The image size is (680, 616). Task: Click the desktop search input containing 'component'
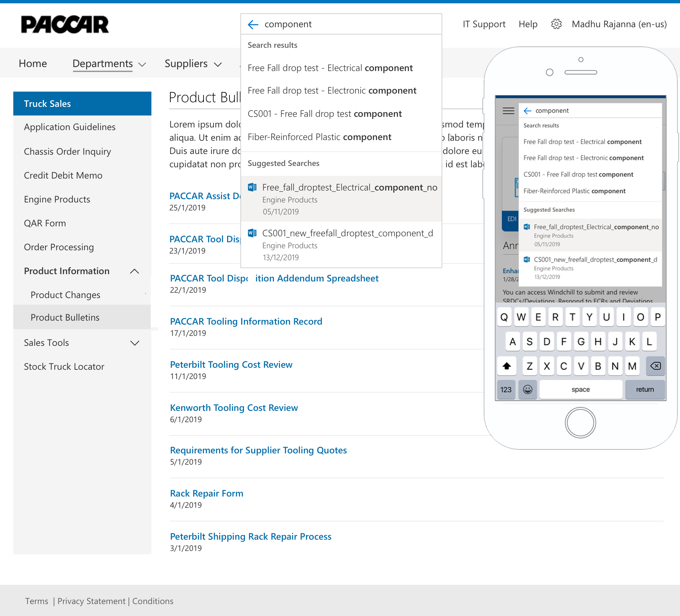[341, 24]
